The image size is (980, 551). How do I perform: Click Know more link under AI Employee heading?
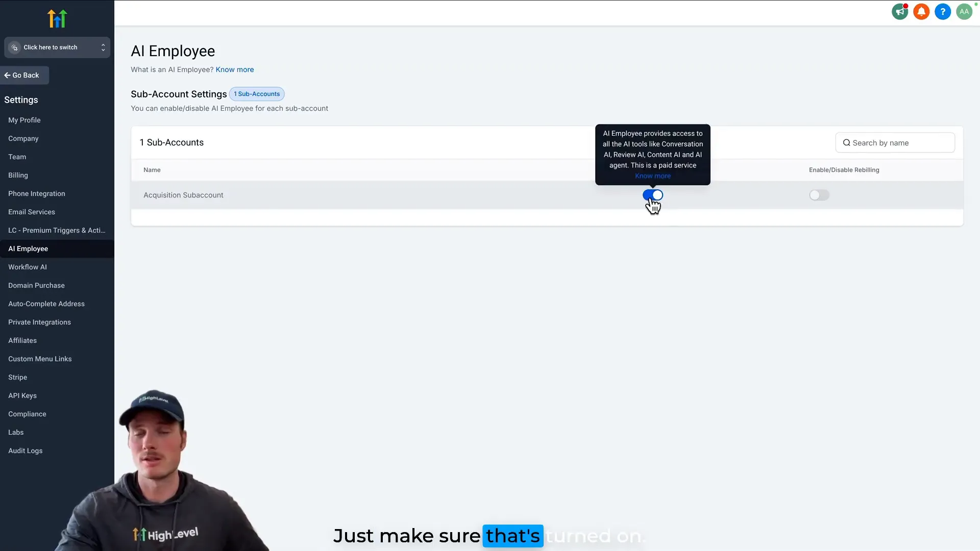pos(234,69)
